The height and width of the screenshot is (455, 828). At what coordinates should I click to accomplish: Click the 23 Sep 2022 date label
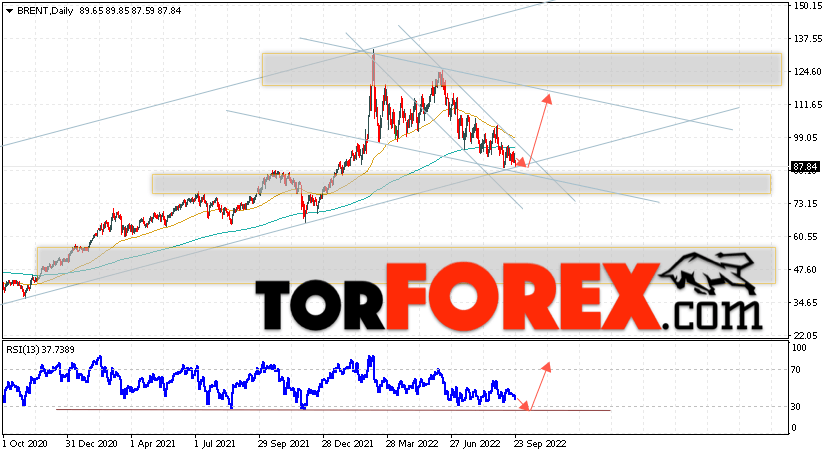coord(540,443)
